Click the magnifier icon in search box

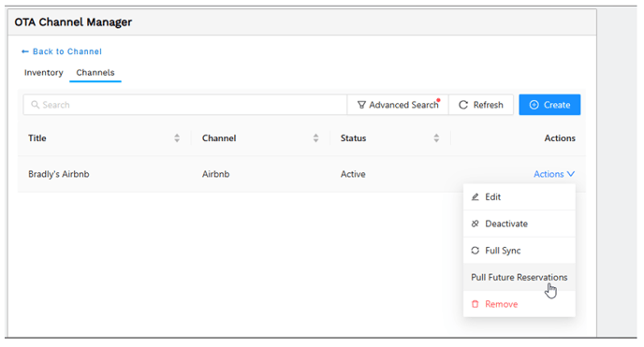[x=35, y=105]
